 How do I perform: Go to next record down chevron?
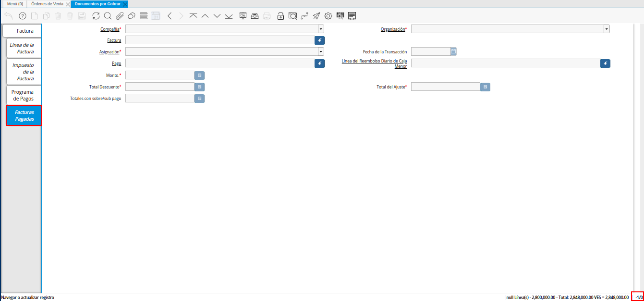[217, 16]
